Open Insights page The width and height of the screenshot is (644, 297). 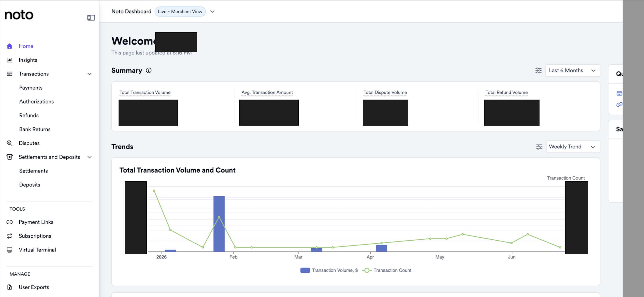(x=28, y=60)
